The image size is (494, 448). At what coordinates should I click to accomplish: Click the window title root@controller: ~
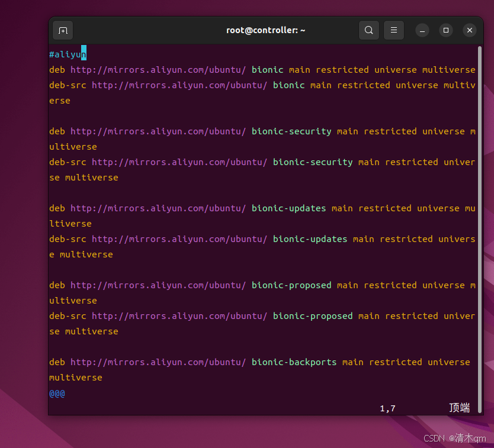tap(265, 30)
